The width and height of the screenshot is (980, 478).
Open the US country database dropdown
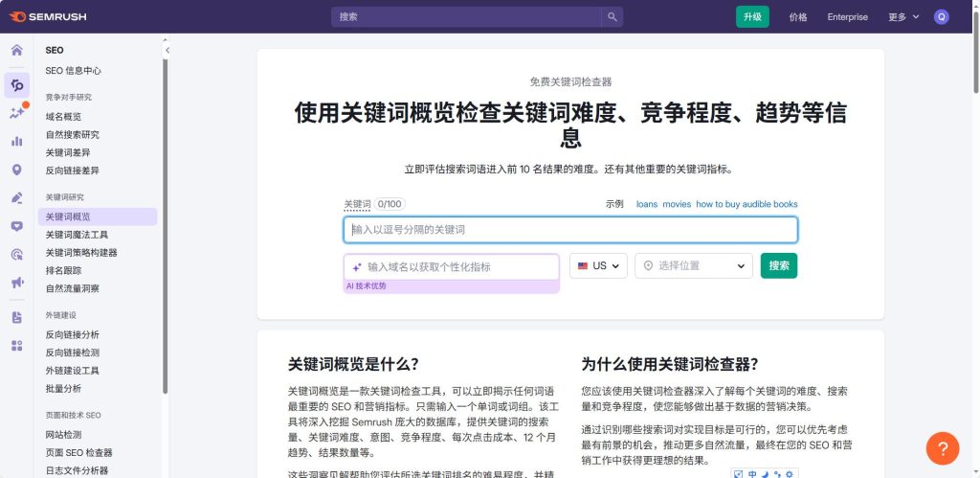pos(598,266)
